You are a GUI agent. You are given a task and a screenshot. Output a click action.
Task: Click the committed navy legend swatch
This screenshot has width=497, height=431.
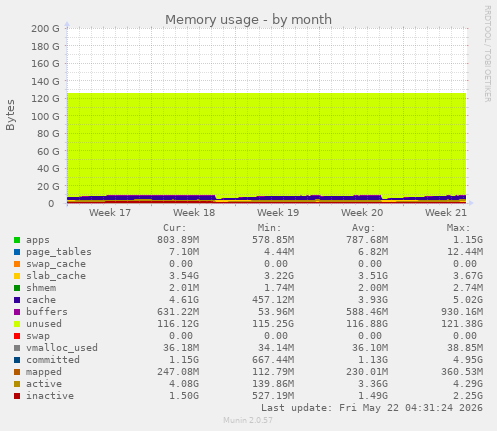17,360
